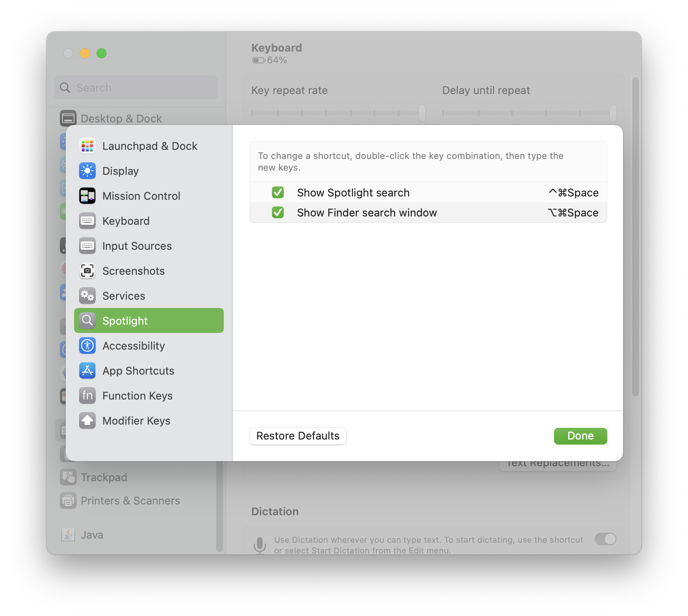This screenshot has width=688, height=616.
Task: Click the ^⌘Space key combination
Action: point(574,192)
